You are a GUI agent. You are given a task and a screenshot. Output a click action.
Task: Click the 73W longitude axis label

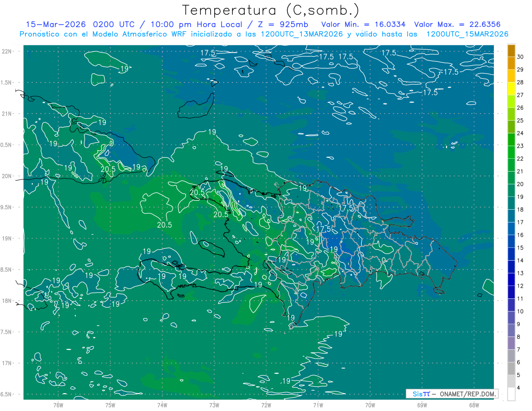214,405
